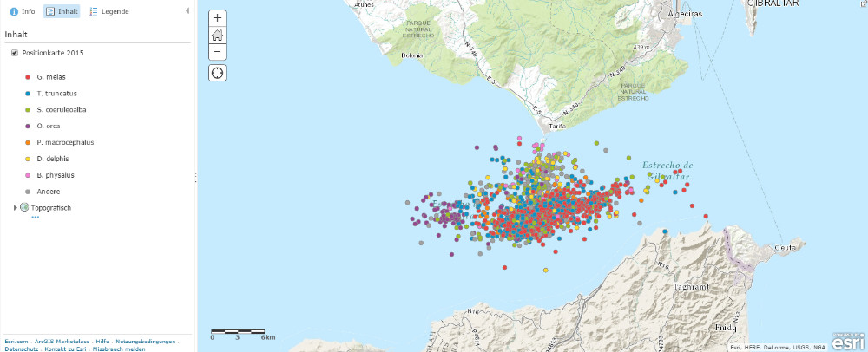The width and height of the screenshot is (868, 352).
Task: Return to default map extent home button
Action: click(218, 36)
